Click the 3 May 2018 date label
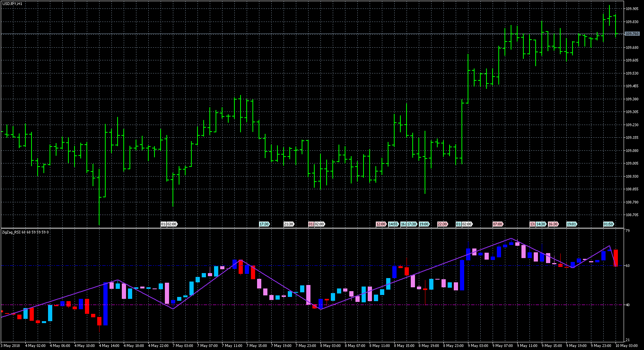 point(12,346)
